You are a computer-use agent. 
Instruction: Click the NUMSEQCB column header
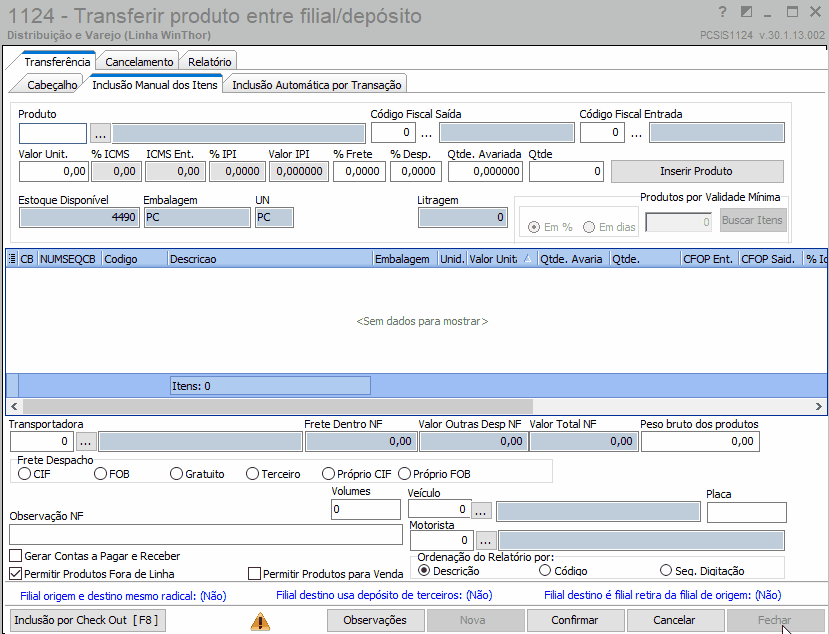point(69,259)
